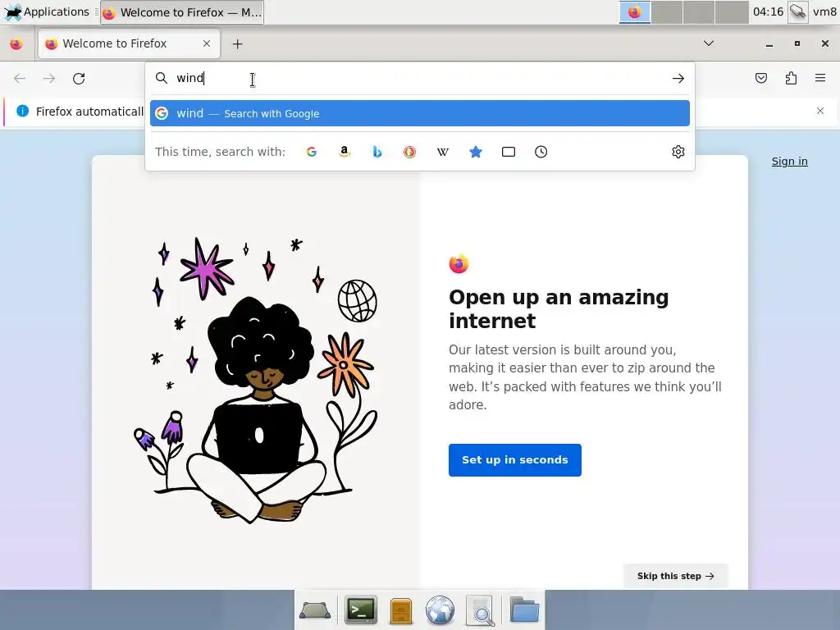The width and height of the screenshot is (840, 630).
Task: Search this time with Google icon
Action: tap(311, 152)
